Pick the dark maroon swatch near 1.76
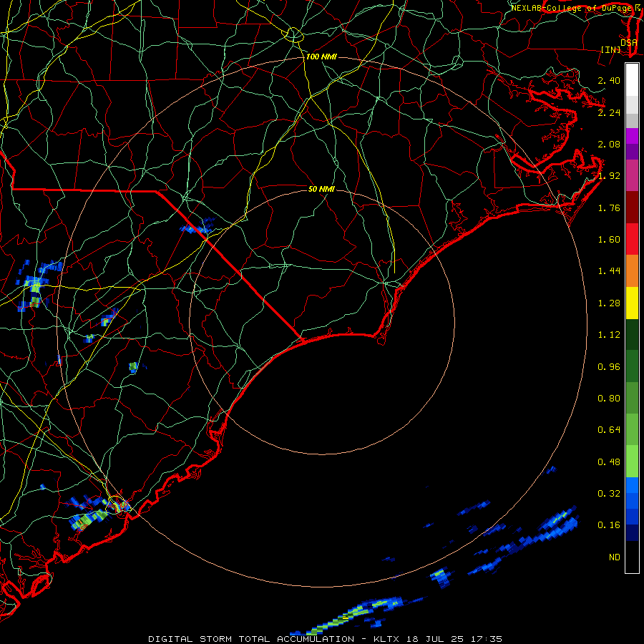644x644 pixels. [x=632, y=208]
